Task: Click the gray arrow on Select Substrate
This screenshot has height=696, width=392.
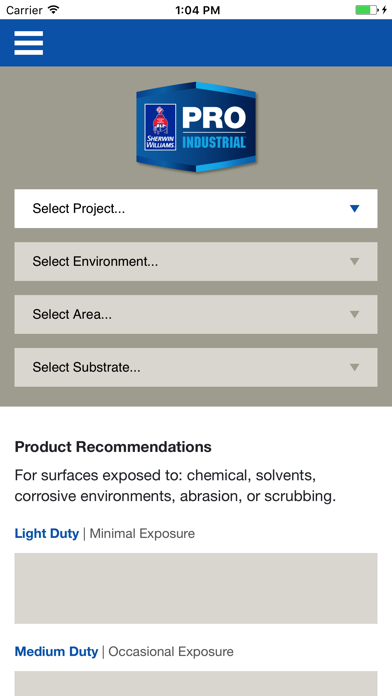Action: pyautogui.click(x=354, y=367)
